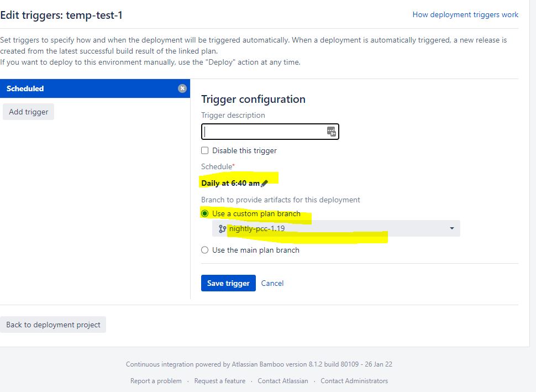The width and height of the screenshot is (536, 392).
Task: Open the Report a problem link
Action: tap(156, 381)
